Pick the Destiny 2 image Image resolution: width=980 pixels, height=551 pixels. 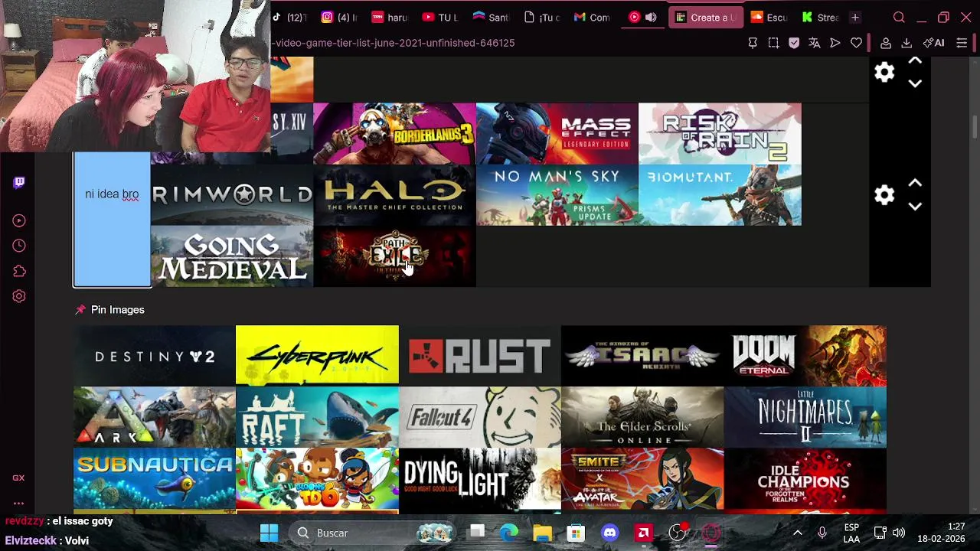[155, 355]
